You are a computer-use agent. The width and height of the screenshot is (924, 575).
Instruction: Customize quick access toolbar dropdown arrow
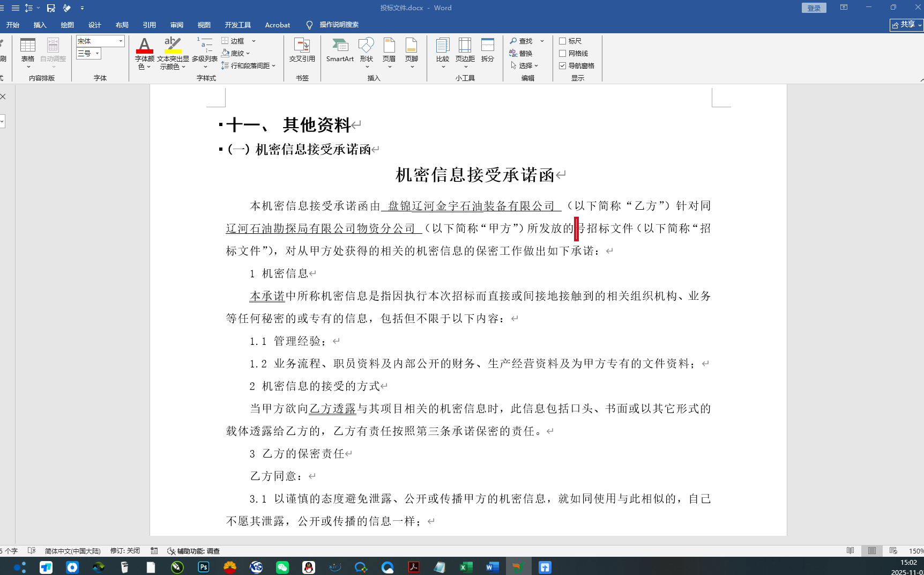[x=82, y=8]
